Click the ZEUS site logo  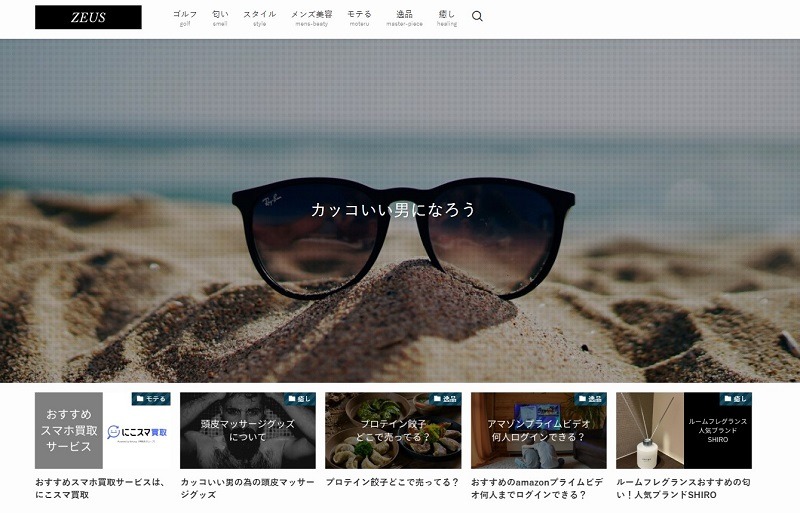point(88,17)
